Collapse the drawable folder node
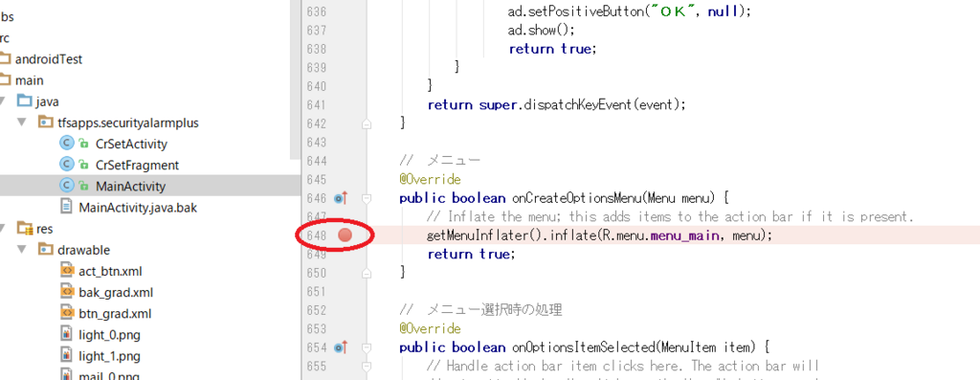Image resolution: width=980 pixels, height=380 pixels. pyautogui.click(x=23, y=250)
